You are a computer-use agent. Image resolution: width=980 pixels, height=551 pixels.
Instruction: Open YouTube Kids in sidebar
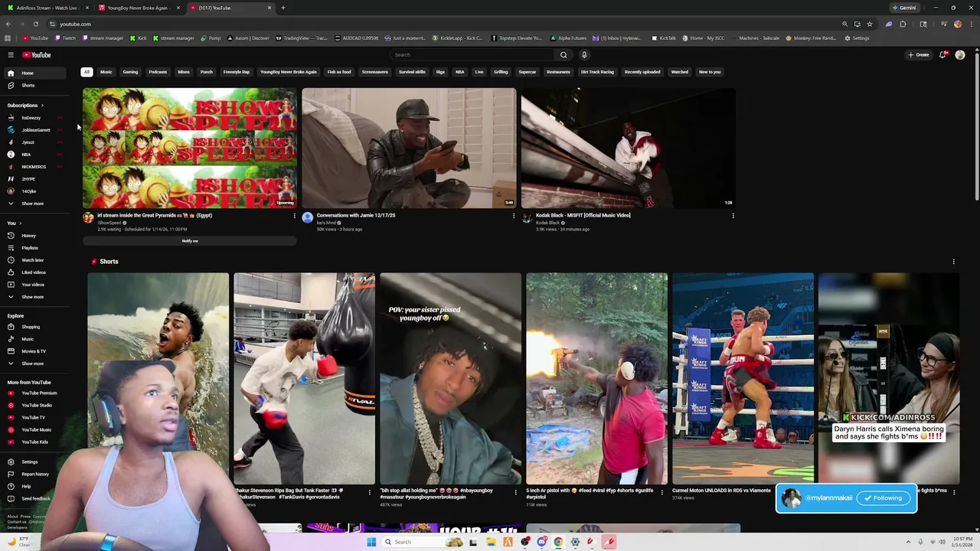point(37,442)
